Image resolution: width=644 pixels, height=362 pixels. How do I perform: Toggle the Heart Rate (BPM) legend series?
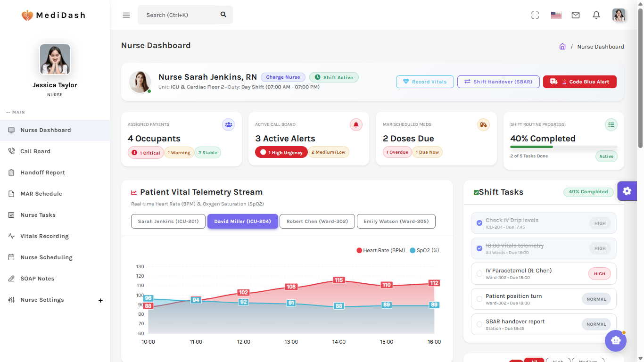pyautogui.click(x=381, y=250)
